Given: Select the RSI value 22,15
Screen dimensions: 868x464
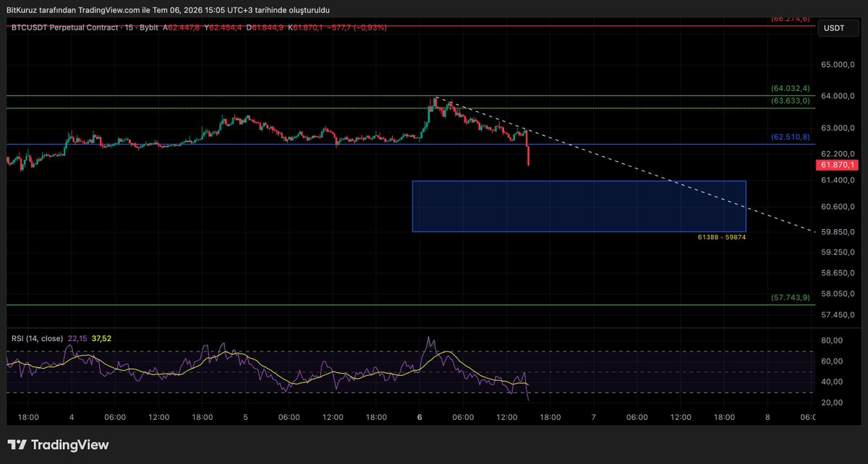Looking at the screenshot, I should 77,338.
